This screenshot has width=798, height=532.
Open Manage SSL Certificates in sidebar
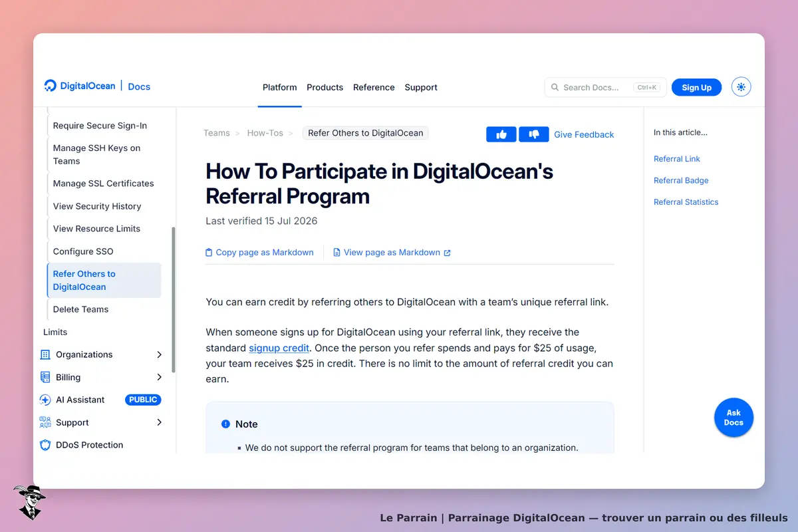(x=104, y=184)
